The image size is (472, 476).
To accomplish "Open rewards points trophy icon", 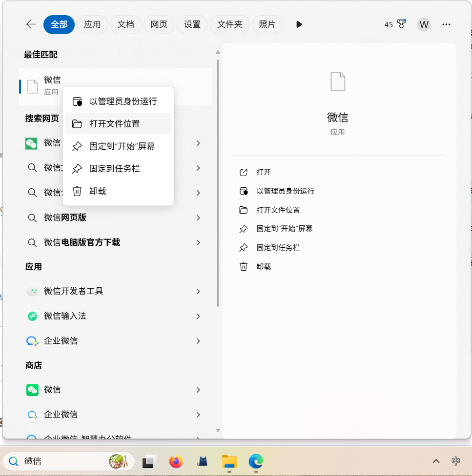I will [x=402, y=24].
